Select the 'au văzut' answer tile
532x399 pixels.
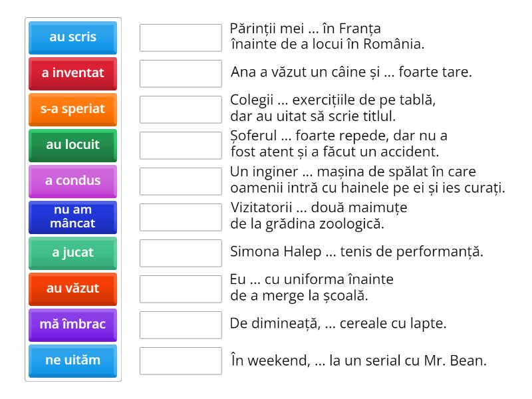point(72,289)
